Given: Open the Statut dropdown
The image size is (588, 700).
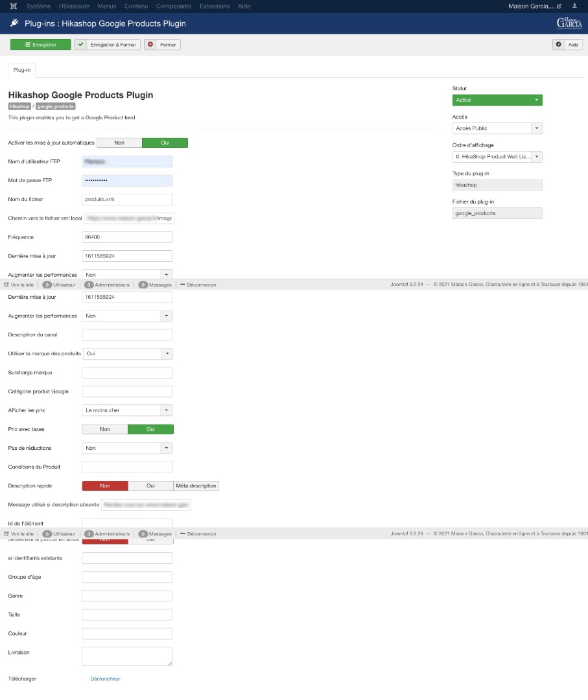Looking at the screenshot, I should click(x=497, y=100).
